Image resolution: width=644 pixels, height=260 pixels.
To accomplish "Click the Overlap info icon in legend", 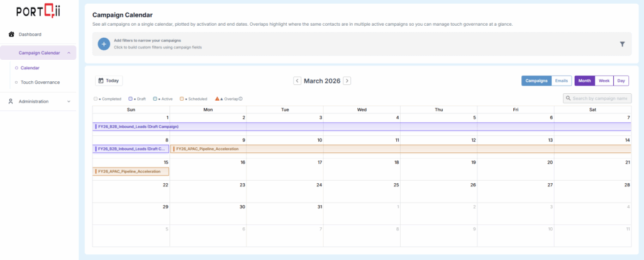I will [241, 99].
